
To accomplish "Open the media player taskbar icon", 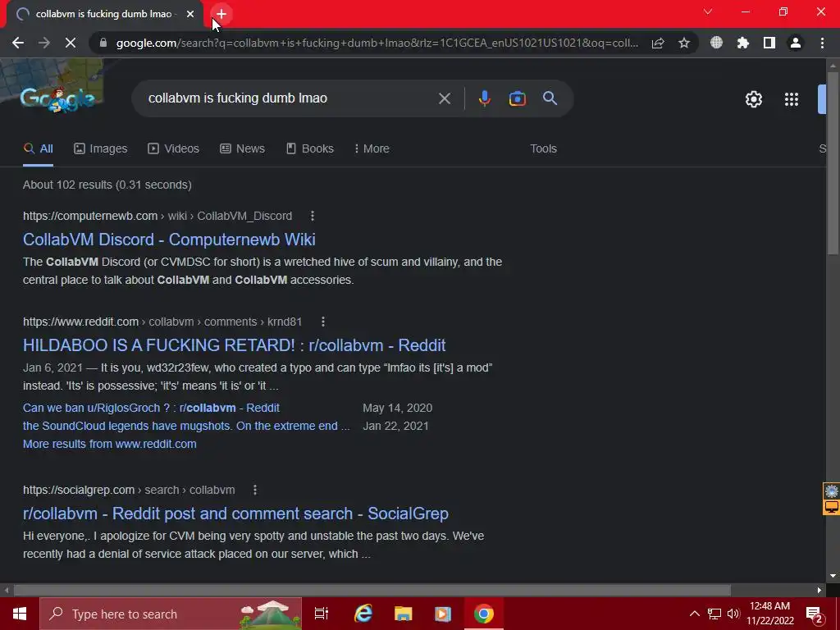I will 442,614.
